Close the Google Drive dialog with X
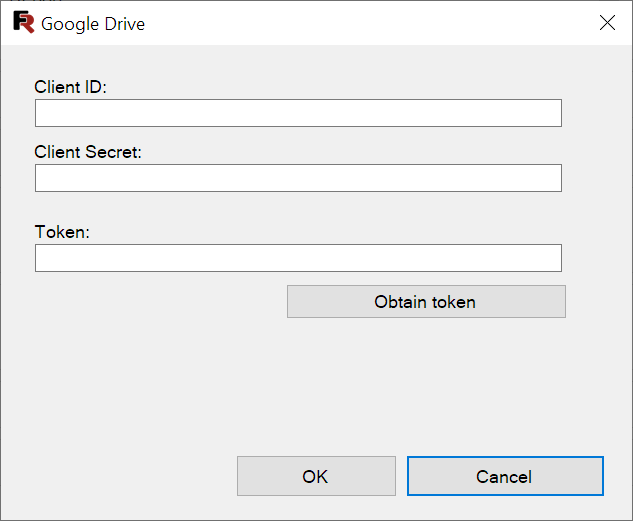 (607, 23)
